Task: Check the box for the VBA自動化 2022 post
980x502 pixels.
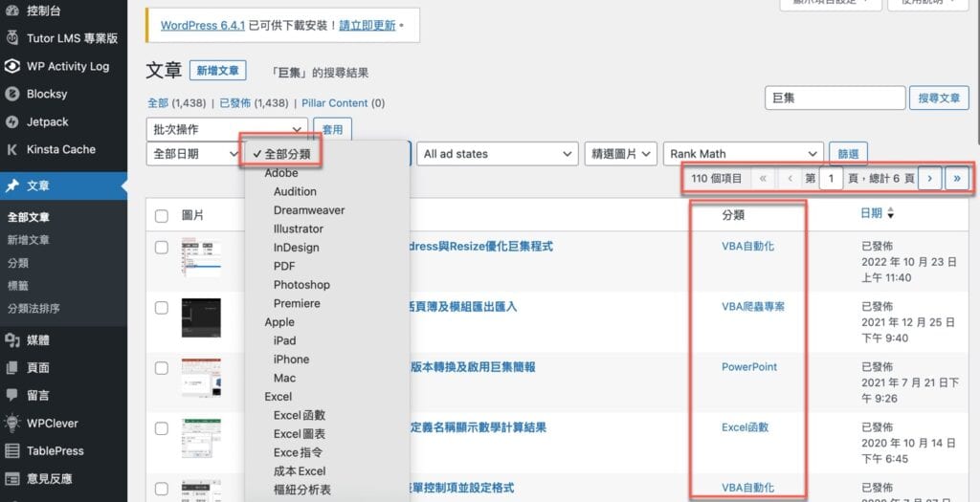Action: (161, 248)
